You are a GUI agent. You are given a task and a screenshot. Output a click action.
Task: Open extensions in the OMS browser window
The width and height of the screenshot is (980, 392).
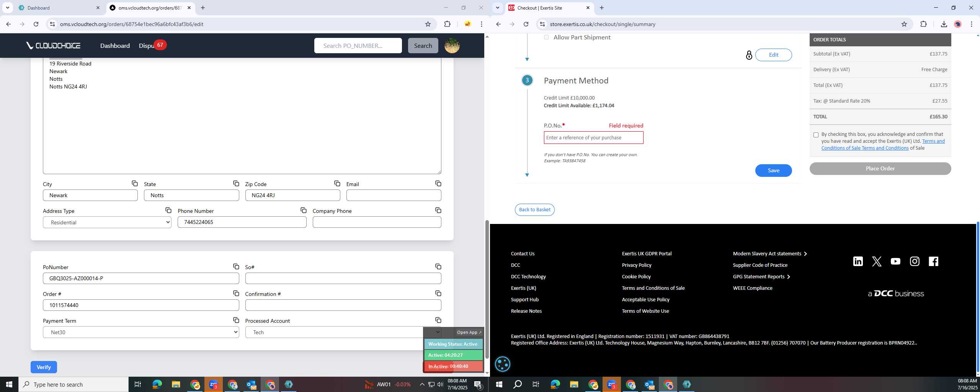click(x=447, y=24)
